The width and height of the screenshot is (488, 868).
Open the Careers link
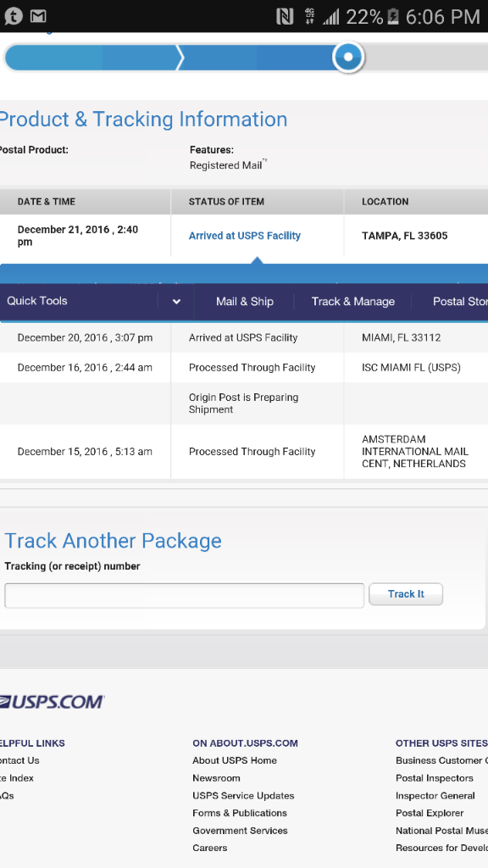tap(210, 848)
